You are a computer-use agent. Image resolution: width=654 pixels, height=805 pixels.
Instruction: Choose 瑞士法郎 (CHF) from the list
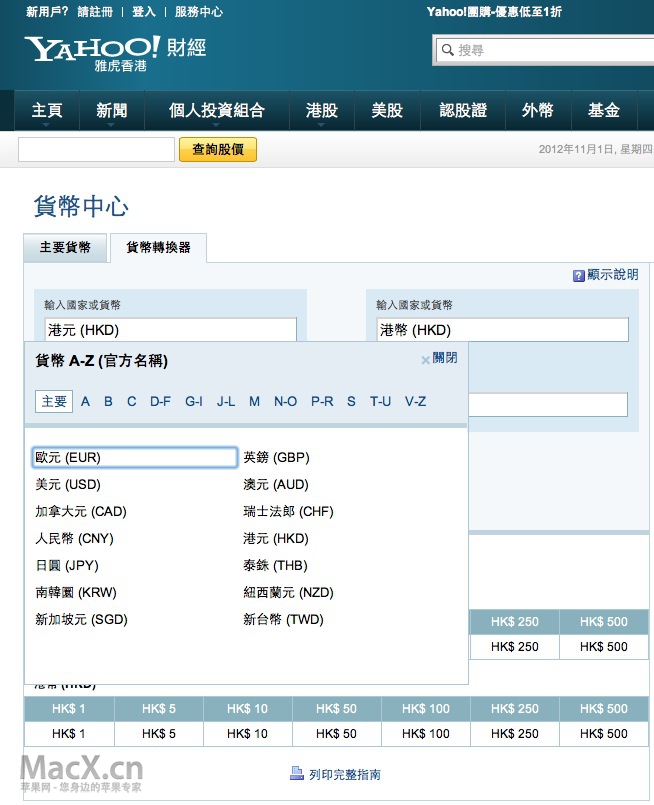pyautogui.click(x=288, y=511)
